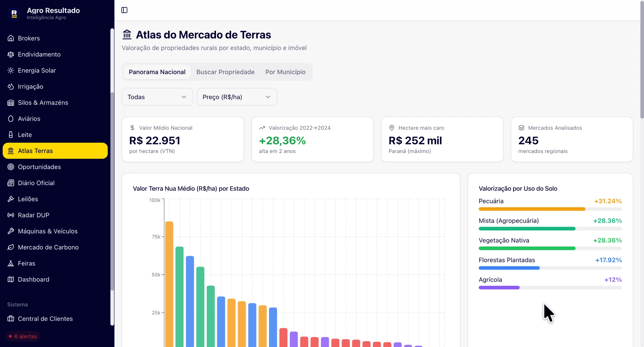Click the Vegetação Nativa label
644x347 pixels.
pos(504,240)
